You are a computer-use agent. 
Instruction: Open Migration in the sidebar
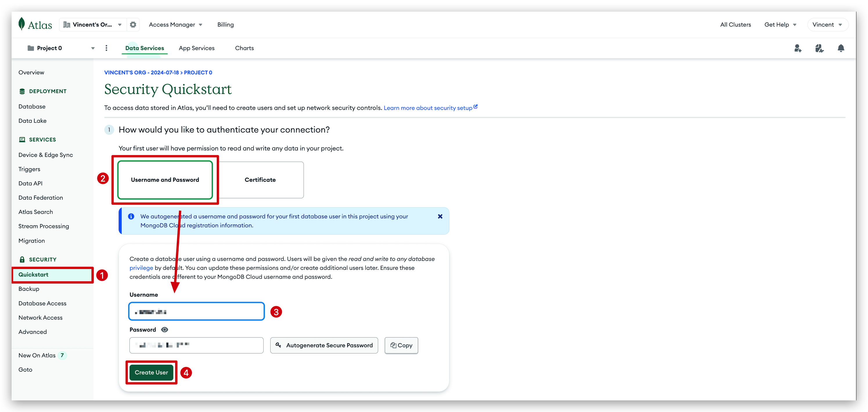tap(32, 241)
